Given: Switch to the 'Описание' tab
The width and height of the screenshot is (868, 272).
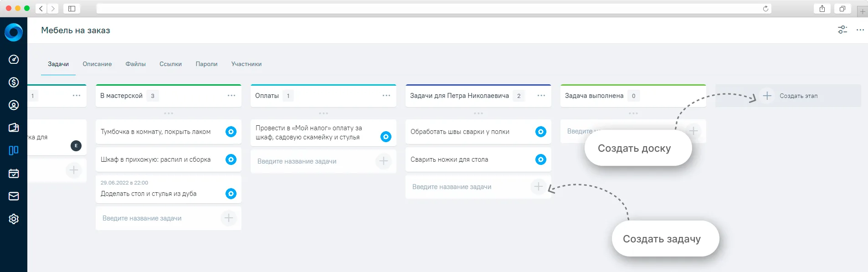Looking at the screenshot, I should (x=97, y=64).
